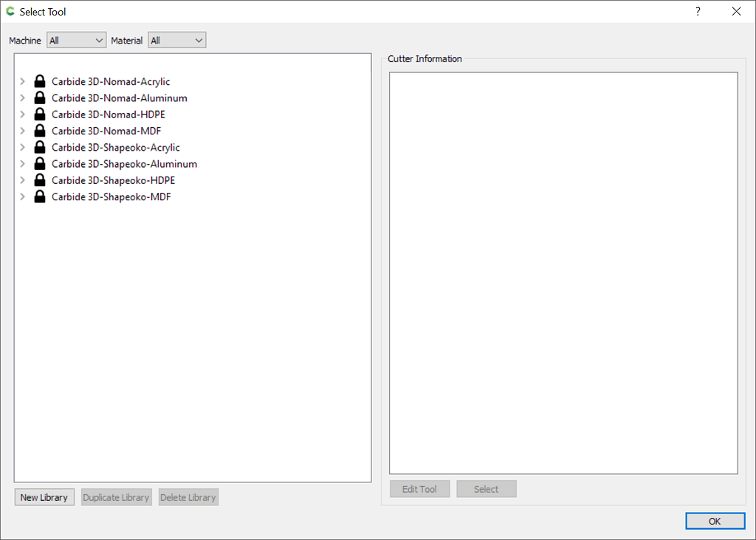Click lock icon beside Carbide 3D-Shapeoko-MDF
The height and width of the screenshot is (540, 756).
(40, 196)
